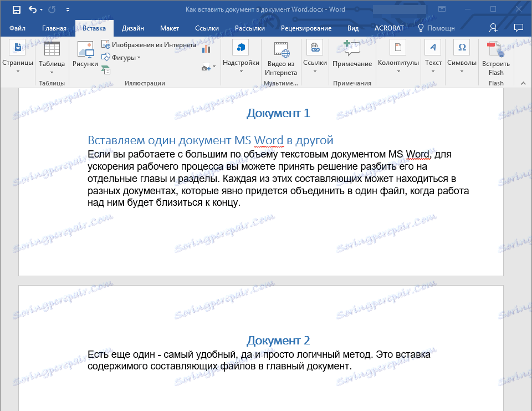
Task: Click the Документ 2 heading
Action: tap(278, 341)
